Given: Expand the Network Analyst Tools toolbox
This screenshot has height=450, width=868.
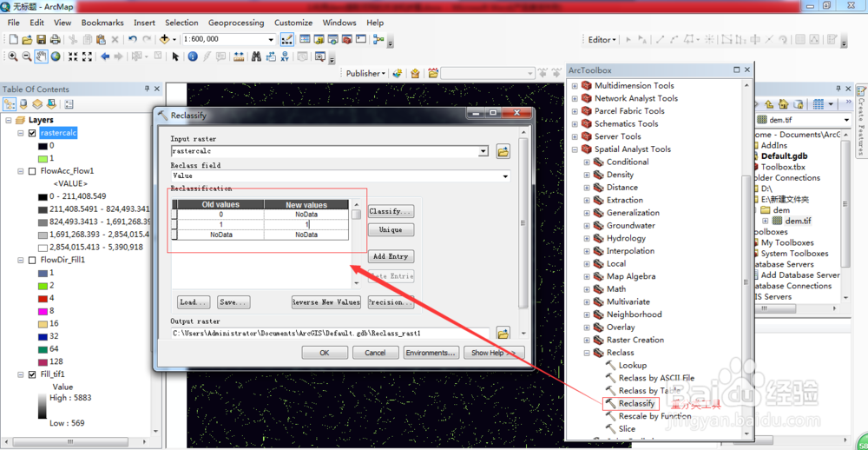Looking at the screenshot, I should coord(574,98).
